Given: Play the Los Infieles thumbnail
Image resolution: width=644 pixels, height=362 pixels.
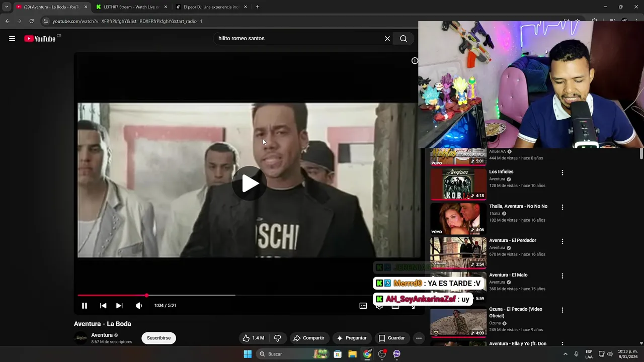Looking at the screenshot, I should [458, 184].
